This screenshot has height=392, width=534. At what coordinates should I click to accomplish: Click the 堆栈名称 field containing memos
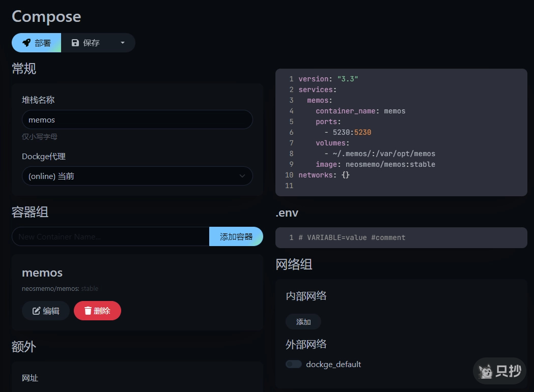click(137, 120)
